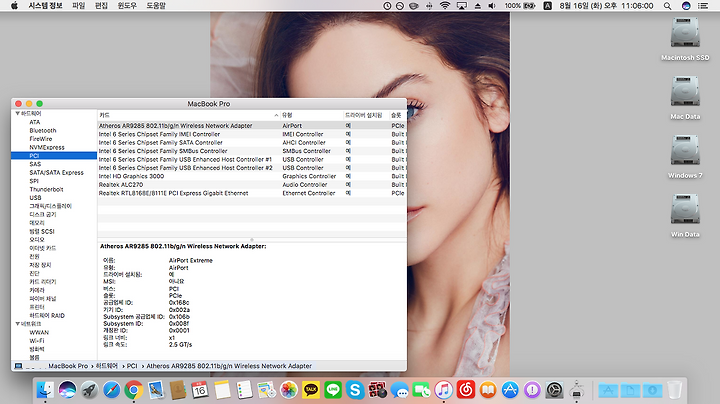Viewport: 720px width, 404px height.
Task: Open the 도움말 menu
Action: pyautogui.click(x=156, y=6)
